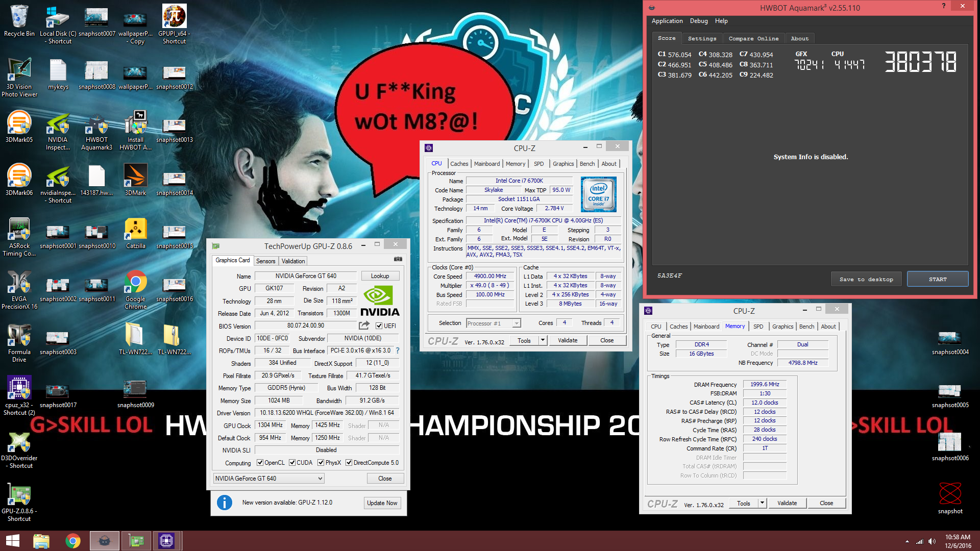
Task: Open cpuz_x32 Shortcut (2) icon
Action: pyautogui.click(x=19, y=396)
